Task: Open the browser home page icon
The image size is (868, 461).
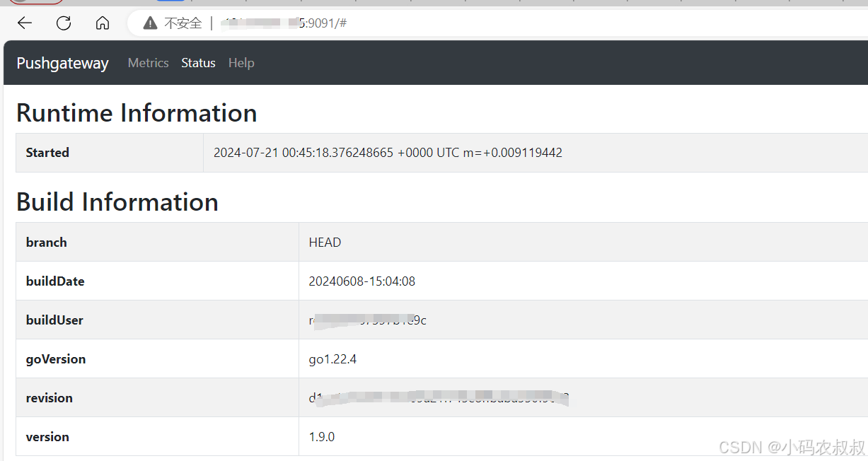Action: [103, 23]
